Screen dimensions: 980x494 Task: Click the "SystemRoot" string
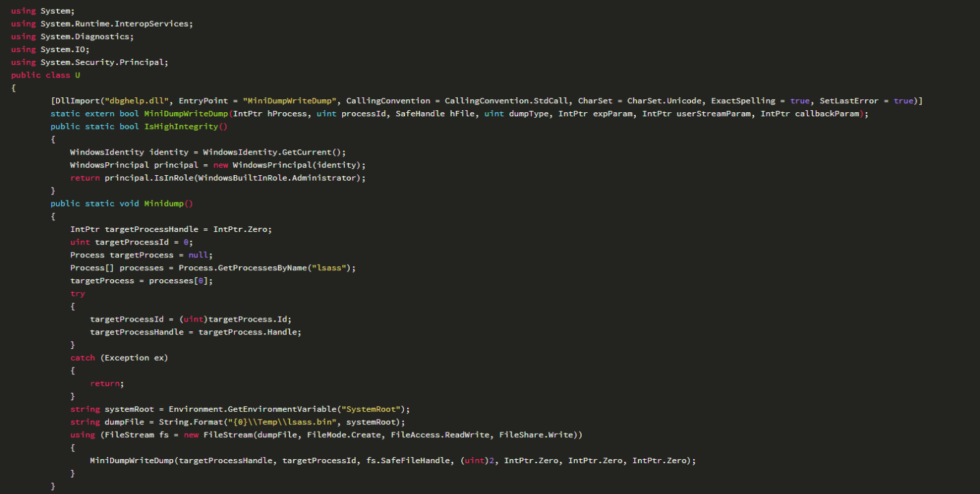(372, 410)
